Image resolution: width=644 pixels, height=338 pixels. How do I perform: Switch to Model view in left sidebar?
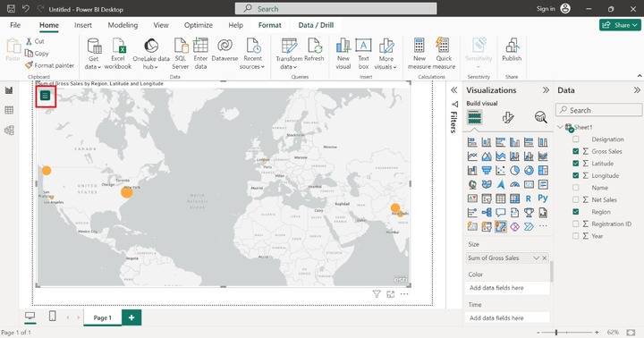coord(9,131)
